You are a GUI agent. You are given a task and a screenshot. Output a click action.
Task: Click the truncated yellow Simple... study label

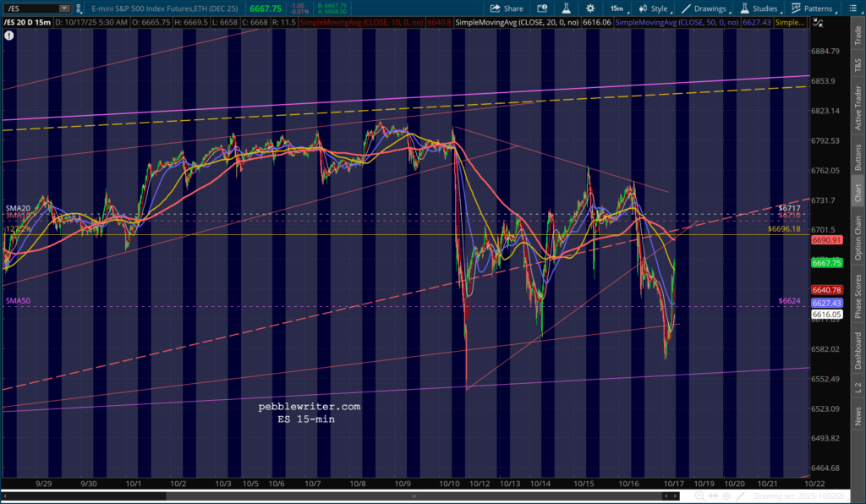click(790, 23)
